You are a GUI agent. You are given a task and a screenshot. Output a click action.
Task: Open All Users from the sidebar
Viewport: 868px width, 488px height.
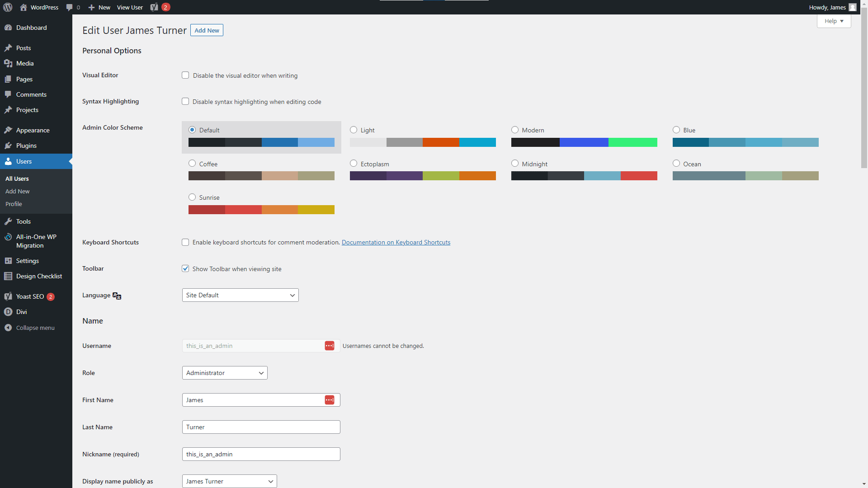tap(17, 178)
